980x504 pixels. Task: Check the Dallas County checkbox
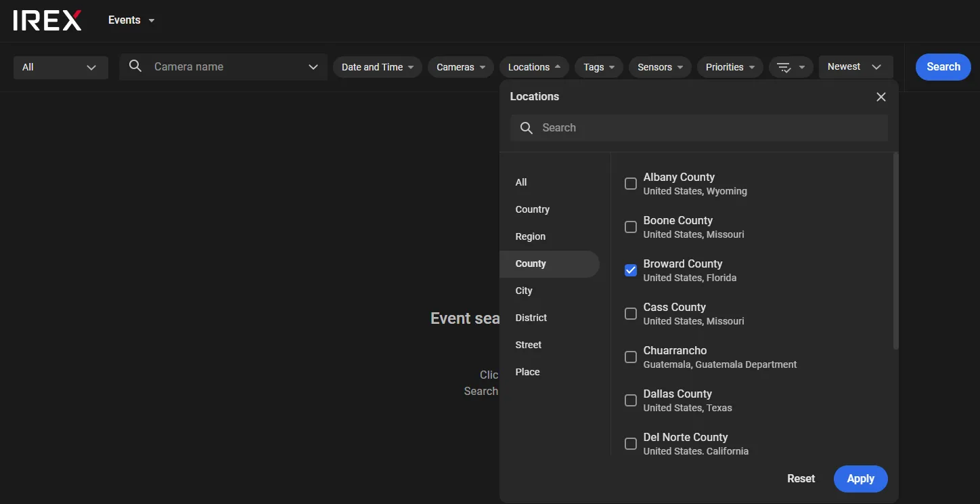pos(631,400)
